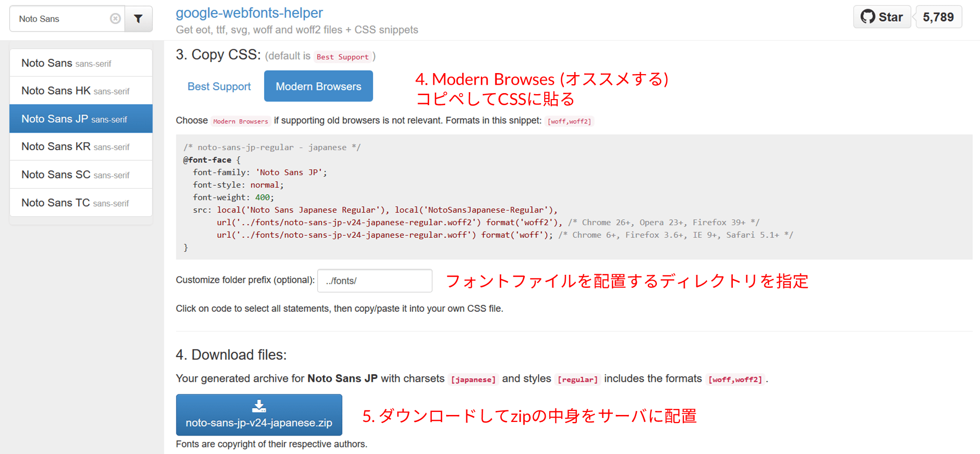Select Noto Sans SC font
The height and width of the screenshot is (454, 980).
[81, 175]
